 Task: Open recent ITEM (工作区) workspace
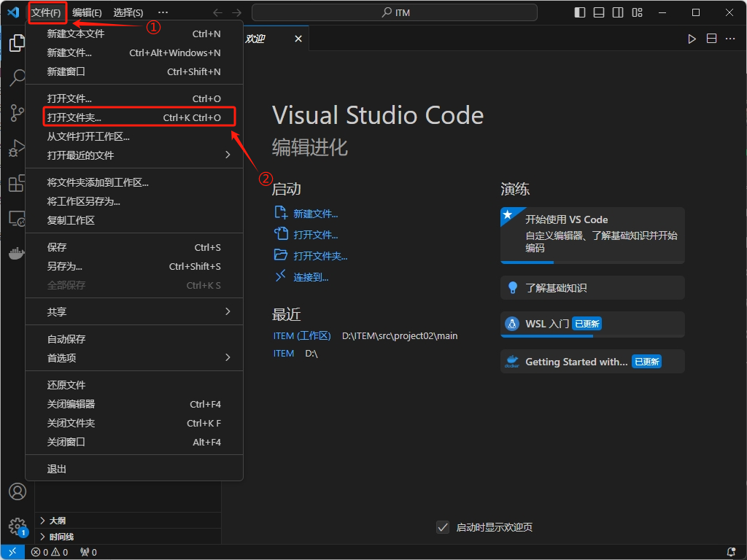coord(302,335)
